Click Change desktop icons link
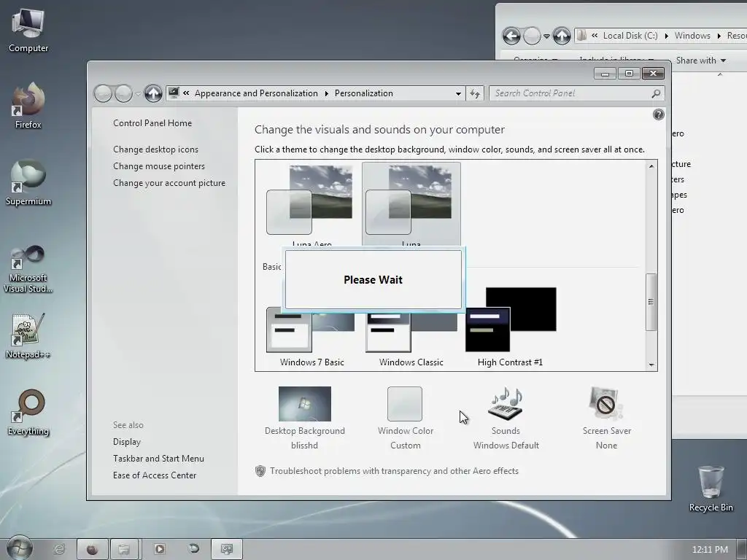The width and height of the screenshot is (747, 560). pyautogui.click(x=156, y=149)
